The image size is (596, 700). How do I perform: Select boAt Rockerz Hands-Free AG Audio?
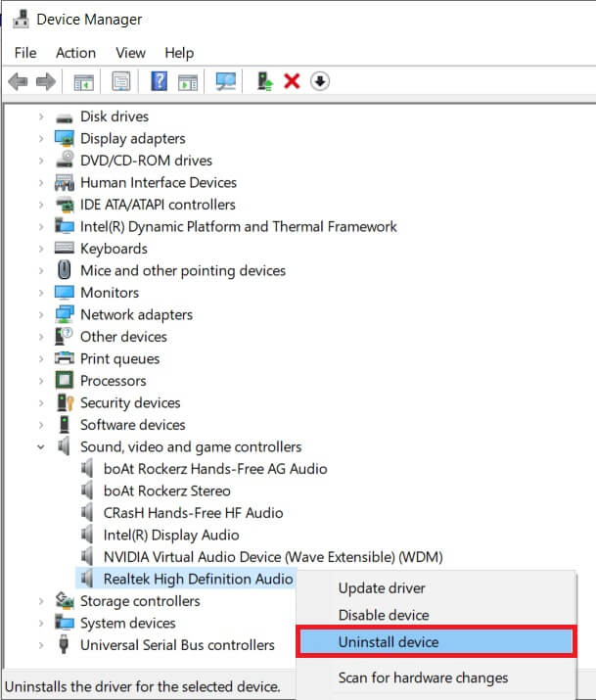point(215,469)
